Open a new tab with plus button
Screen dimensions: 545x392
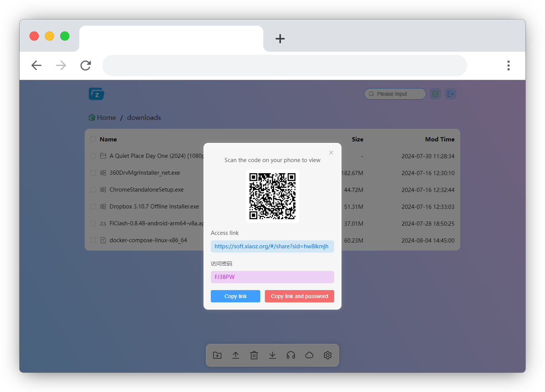pyautogui.click(x=280, y=39)
